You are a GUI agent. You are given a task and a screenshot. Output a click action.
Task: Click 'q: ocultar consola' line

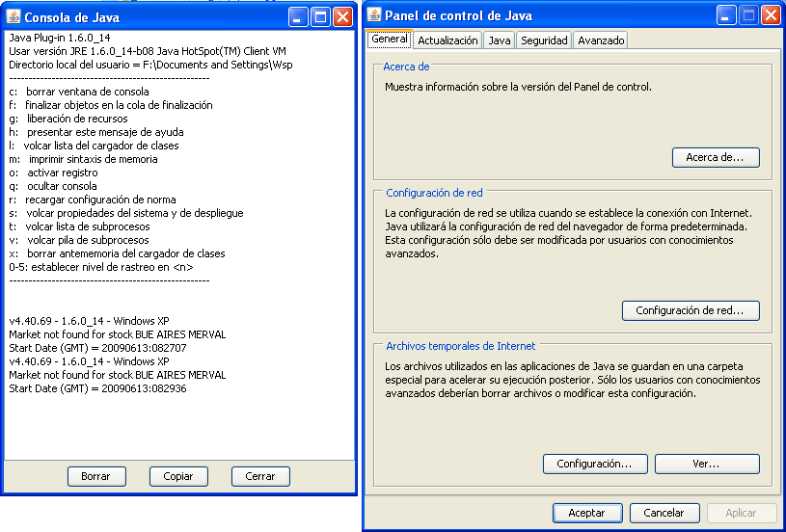(x=53, y=186)
